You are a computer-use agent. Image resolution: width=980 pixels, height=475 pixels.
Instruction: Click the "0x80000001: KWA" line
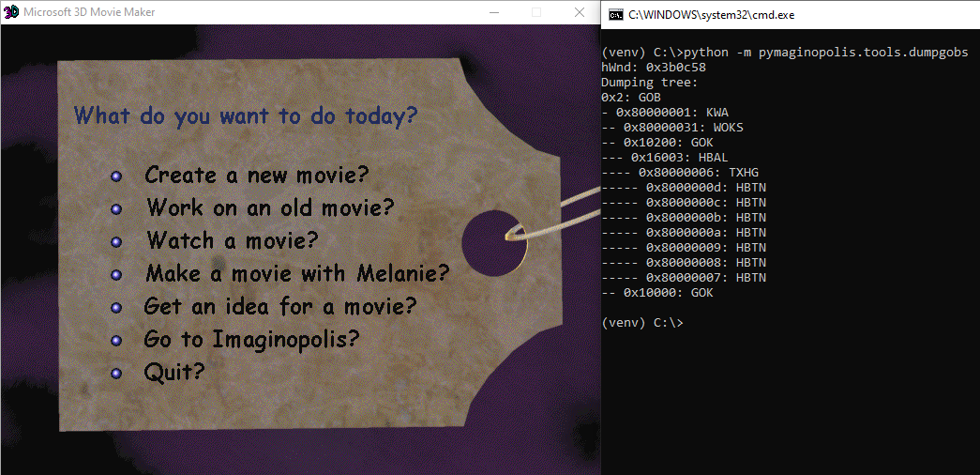click(664, 113)
